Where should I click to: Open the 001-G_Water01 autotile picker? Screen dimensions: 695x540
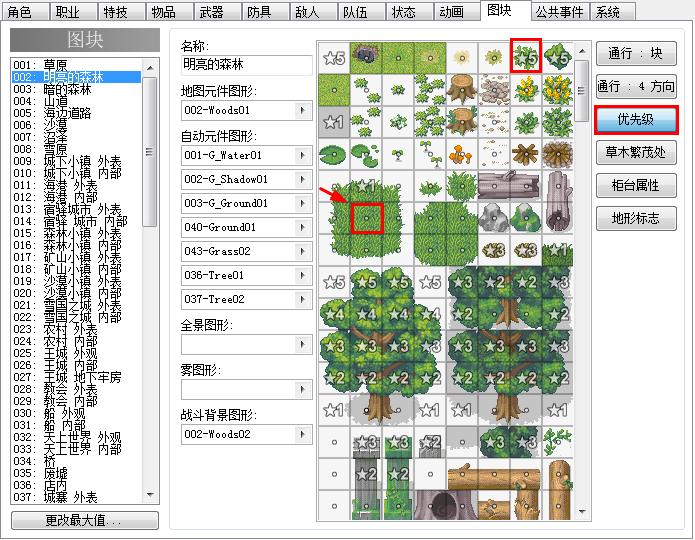(x=303, y=155)
